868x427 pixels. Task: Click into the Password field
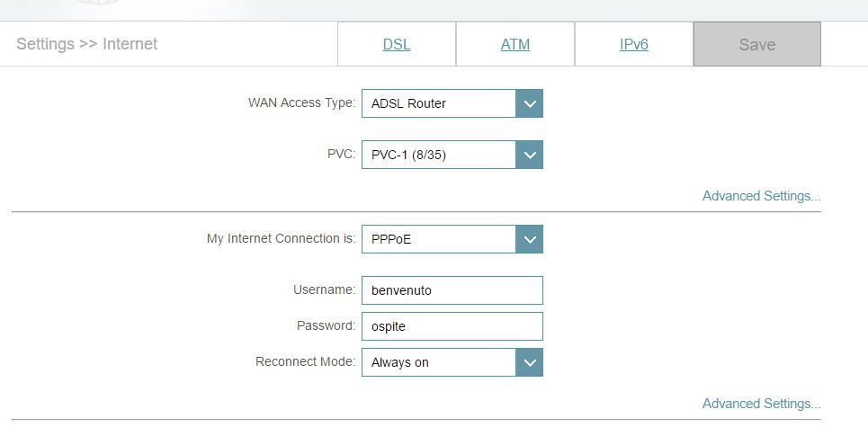click(x=452, y=326)
